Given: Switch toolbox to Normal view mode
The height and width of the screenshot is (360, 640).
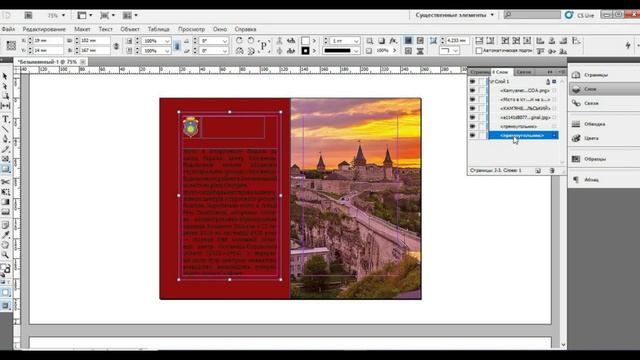Looking at the screenshot, I should 5,293.
